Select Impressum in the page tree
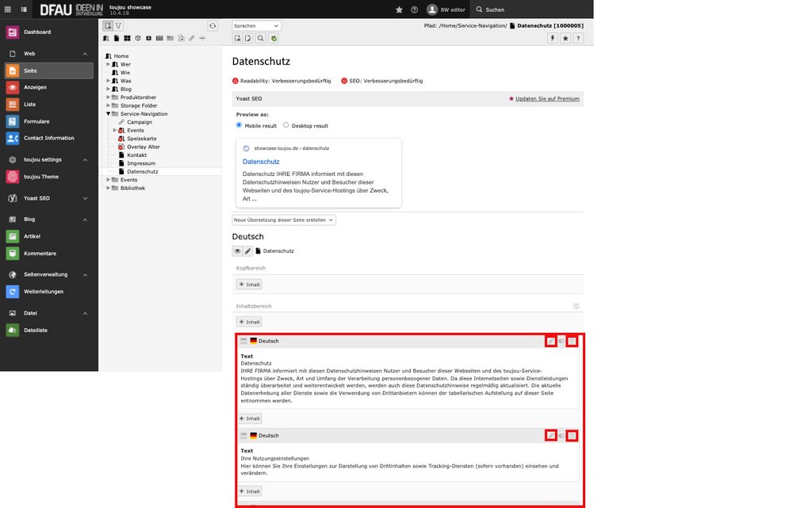This screenshot has width=812, height=508. (141, 163)
